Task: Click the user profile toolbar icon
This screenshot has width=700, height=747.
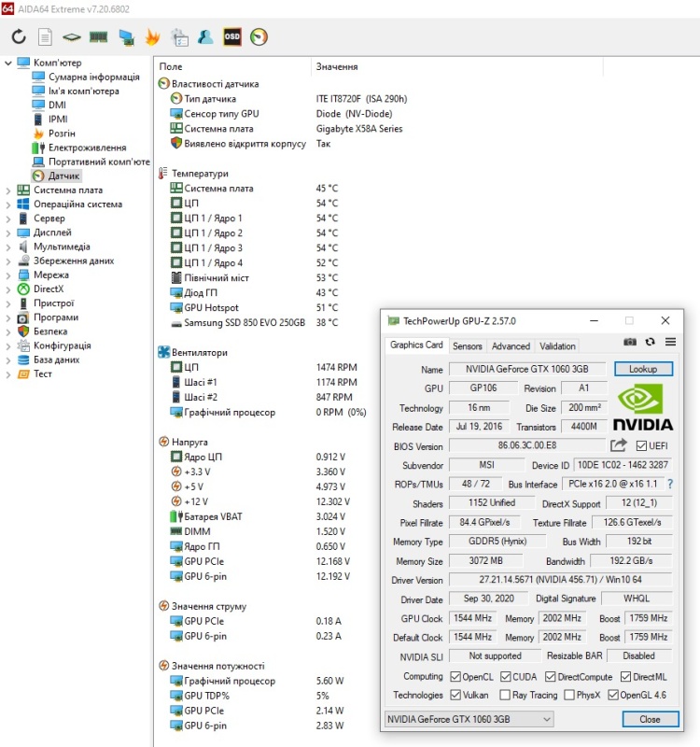Action: pyautogui.click(x=205, y=36)
